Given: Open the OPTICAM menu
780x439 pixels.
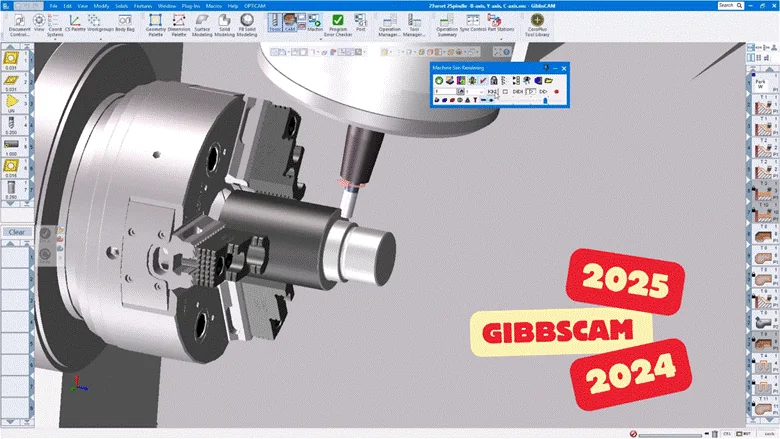Looking at the screenshot, I should coord(254,6).
